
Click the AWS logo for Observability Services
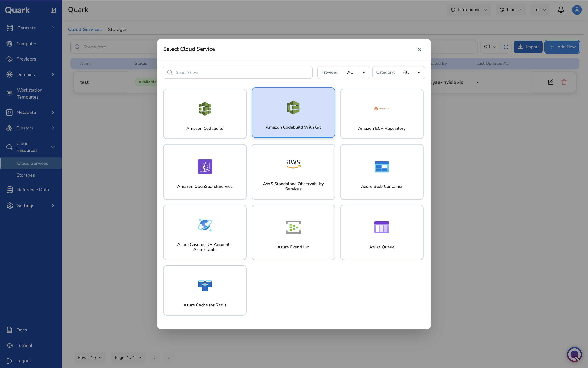(293, 164)
